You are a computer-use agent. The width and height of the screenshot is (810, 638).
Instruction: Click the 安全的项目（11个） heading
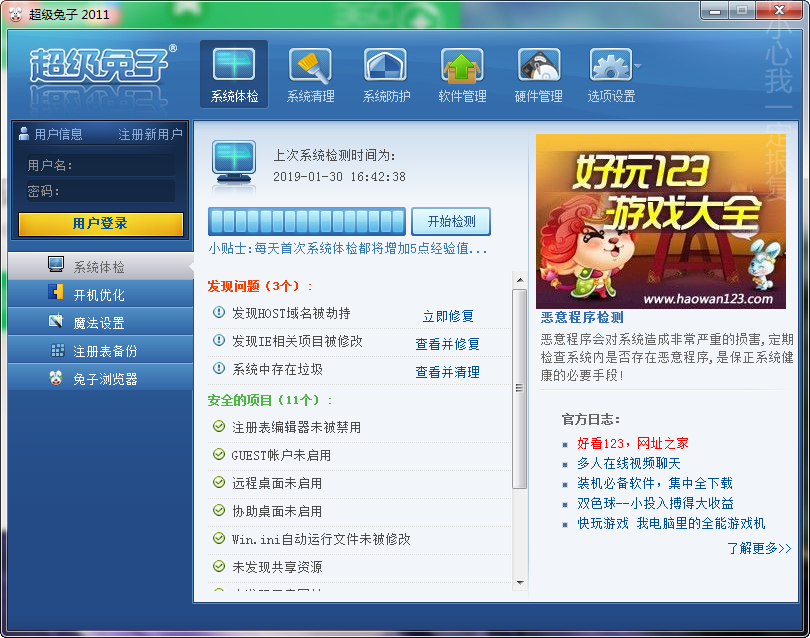click(270, 400)
